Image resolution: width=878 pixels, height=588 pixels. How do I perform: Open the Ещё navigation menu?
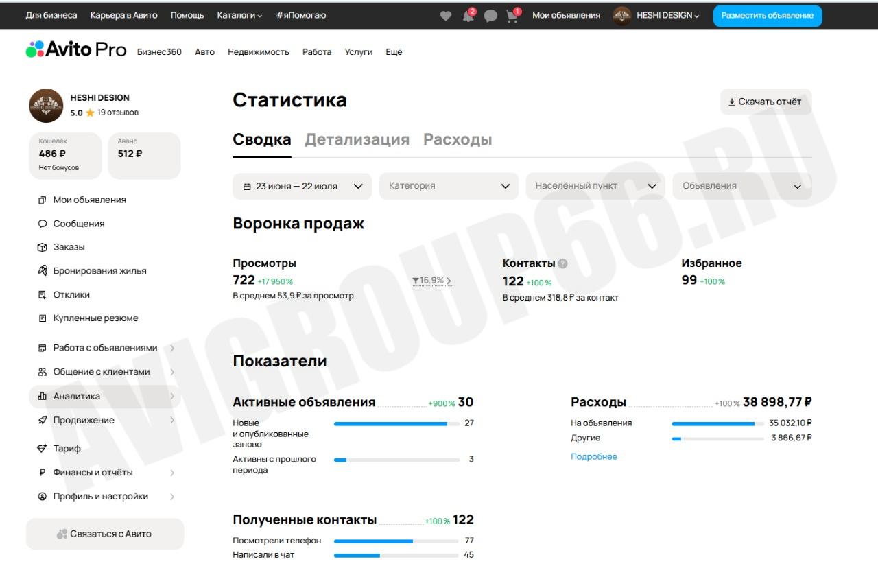pos(394,52)
